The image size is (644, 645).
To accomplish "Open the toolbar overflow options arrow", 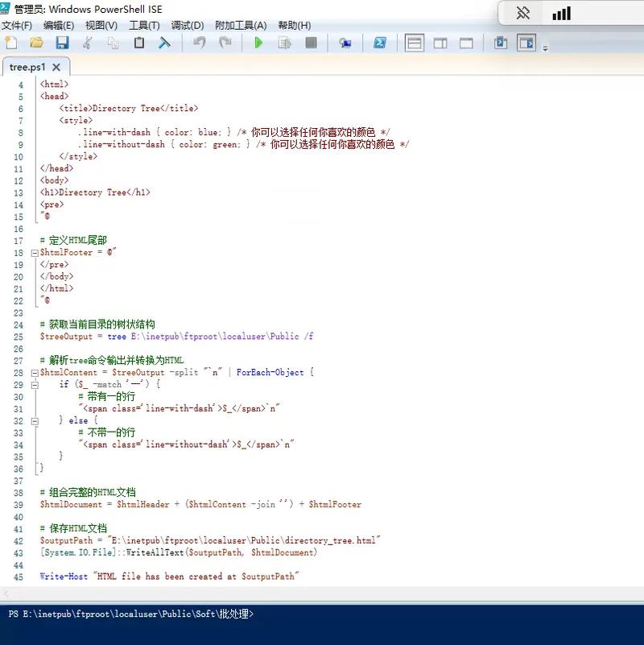I will 545,48.
